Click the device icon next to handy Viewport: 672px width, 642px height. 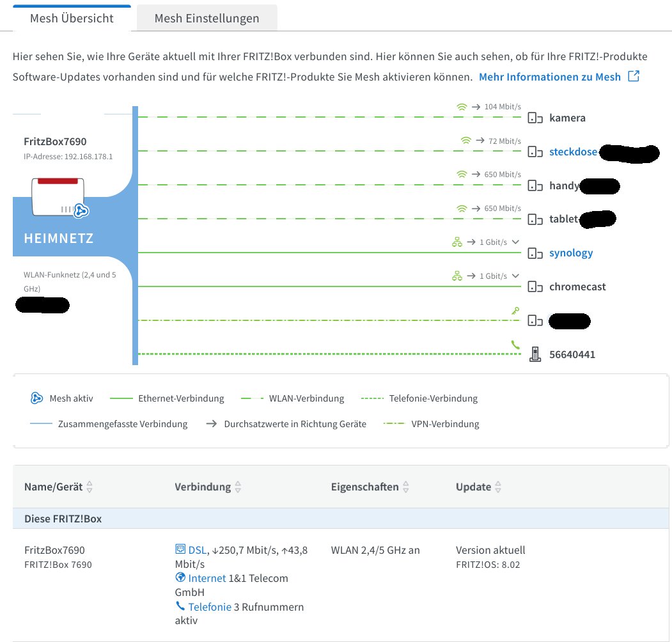(x=535, y=185)
